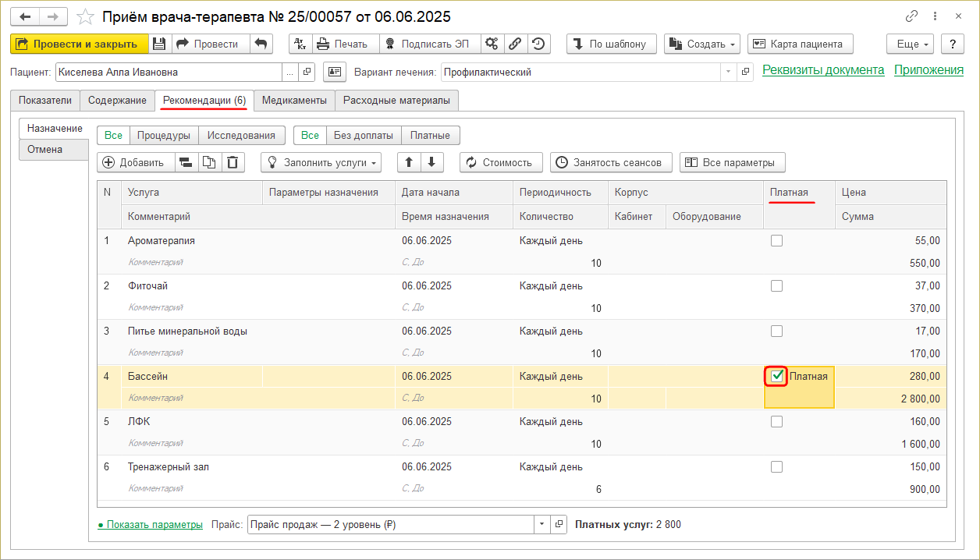Switch to the Медикаменты tab
Image resolution: width=980 pixels, height=560 pixels.
[x=294, y=100]
